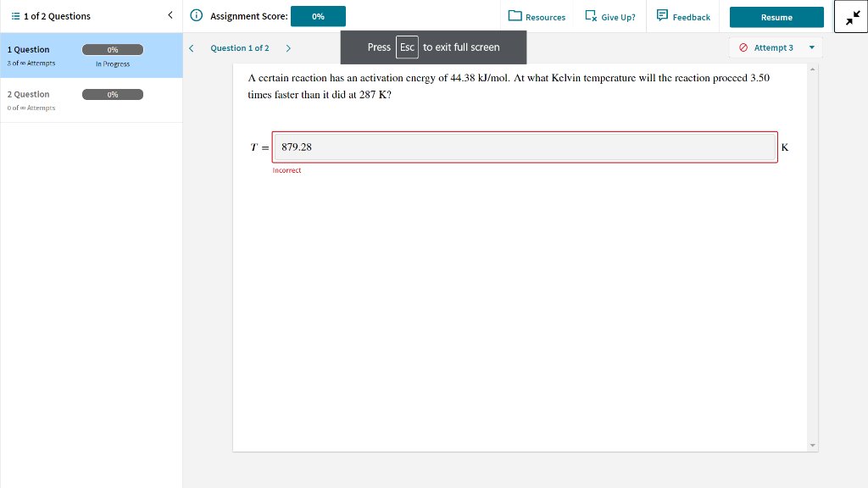Click the 0% Assignment Score badge
Screen dimensions: 868x488
pos(318,15)
